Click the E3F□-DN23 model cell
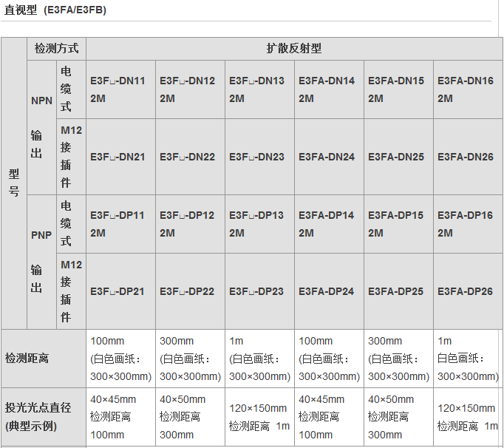Image resolution: width=504 pixels, height=448 pixels. click(259, 157)
